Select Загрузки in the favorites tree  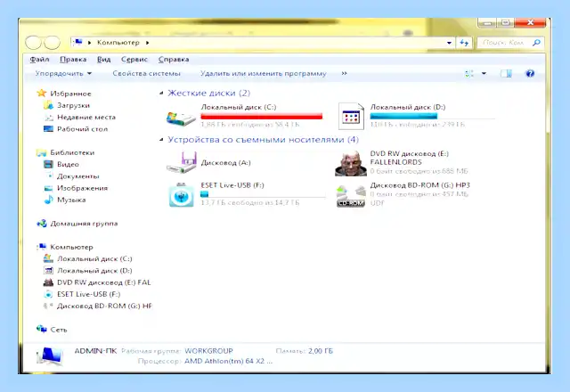coord(73,105)
